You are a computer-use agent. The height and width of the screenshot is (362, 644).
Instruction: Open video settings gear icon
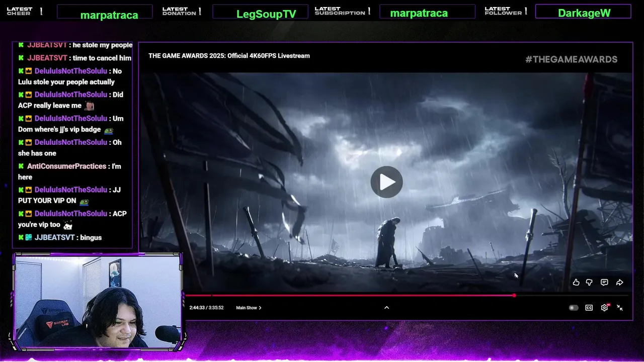click(605, 308)
